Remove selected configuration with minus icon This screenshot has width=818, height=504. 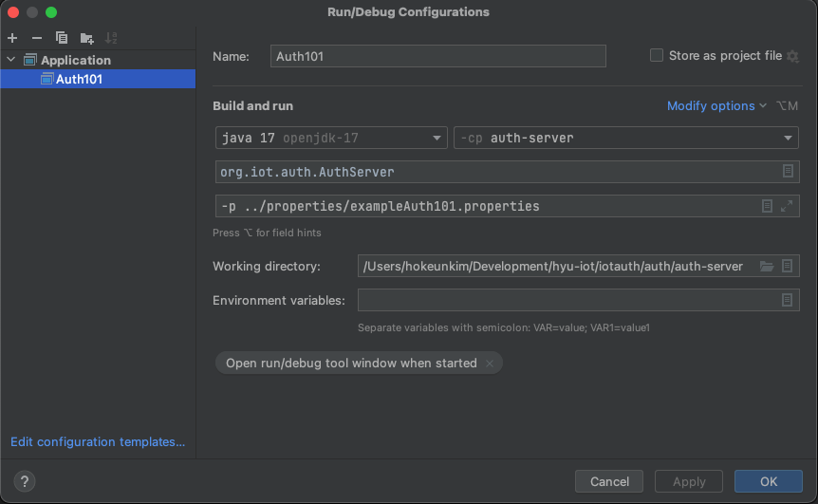(x=36, y=38)
